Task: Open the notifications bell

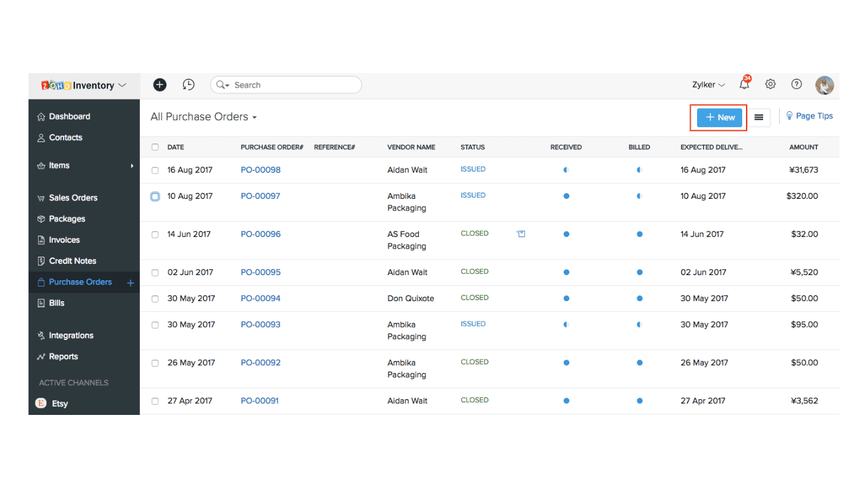Action: tap(744, 85)
